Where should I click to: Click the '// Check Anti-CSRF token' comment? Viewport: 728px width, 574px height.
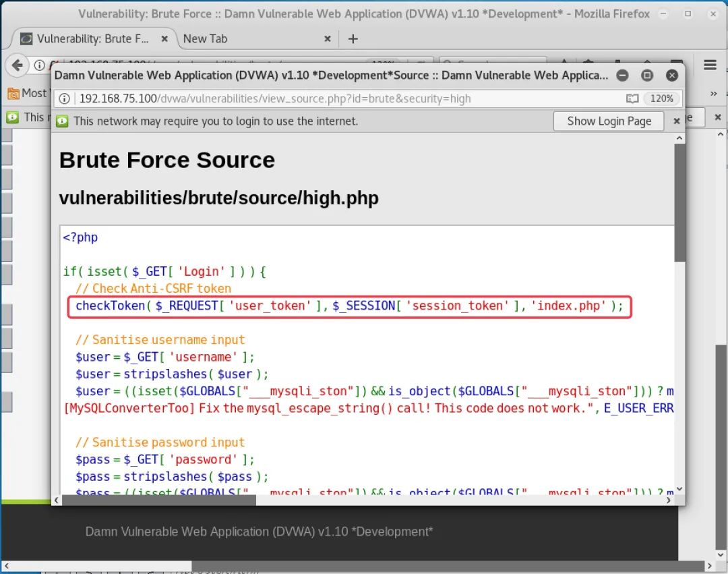153,289
